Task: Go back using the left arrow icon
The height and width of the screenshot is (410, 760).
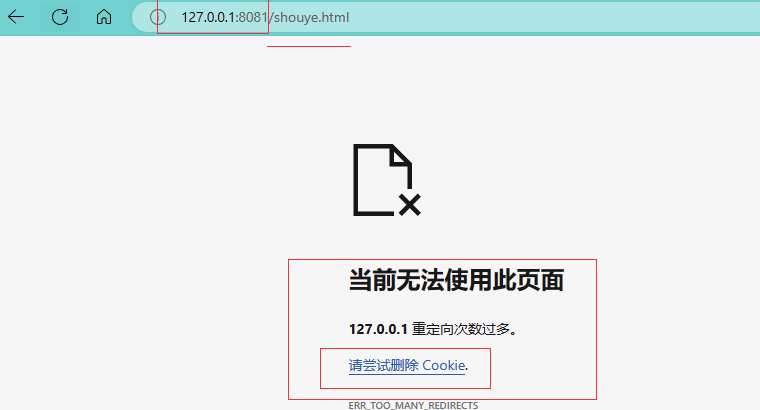Action: pos(16,17)
